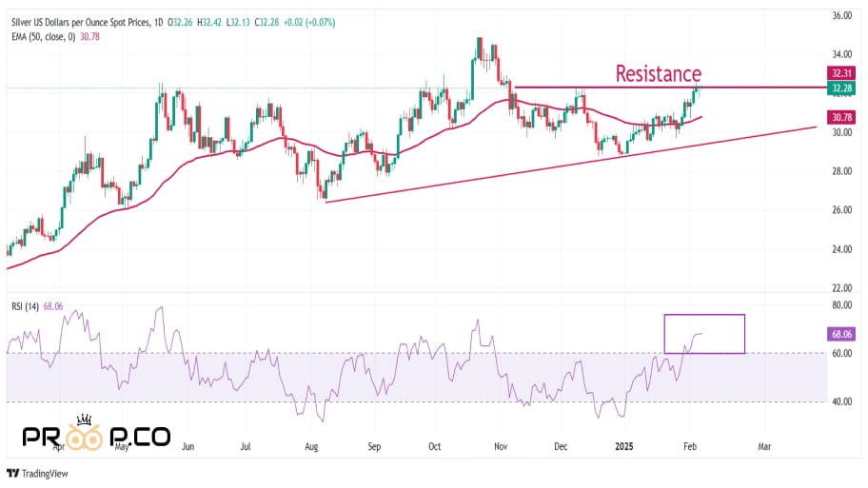The width and height of the screenshot is (868, 488).
Task: Click the Nov label on time axis
Action: click(501, 446)
